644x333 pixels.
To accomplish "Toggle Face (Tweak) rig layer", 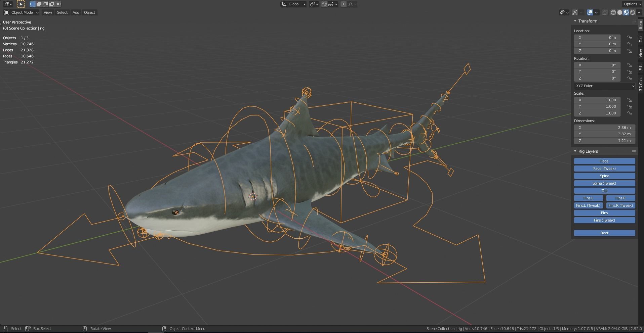I will [x=604, y=169].
